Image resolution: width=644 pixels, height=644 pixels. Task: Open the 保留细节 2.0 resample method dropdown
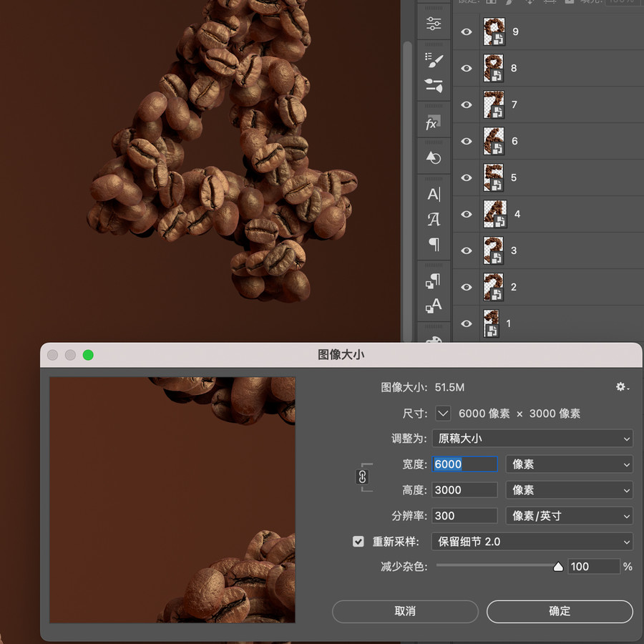click(x=532, y=542)
